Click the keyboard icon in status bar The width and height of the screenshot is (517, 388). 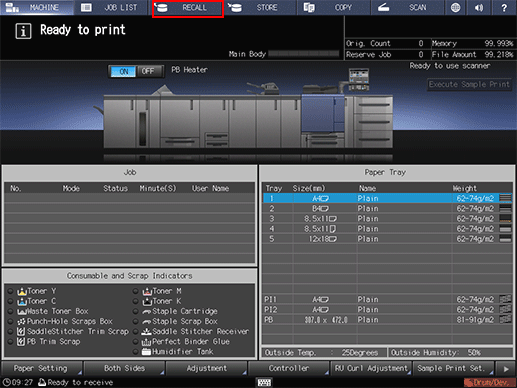[264, 382]
